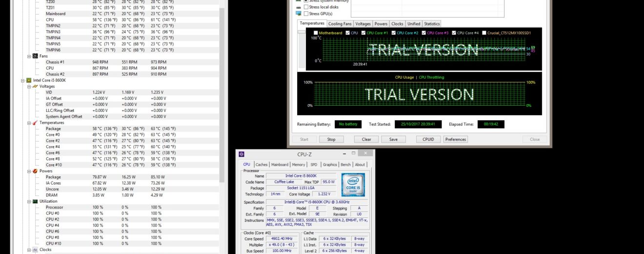Click the Powers flame icon
644x254 pixels.
point(35,171)
